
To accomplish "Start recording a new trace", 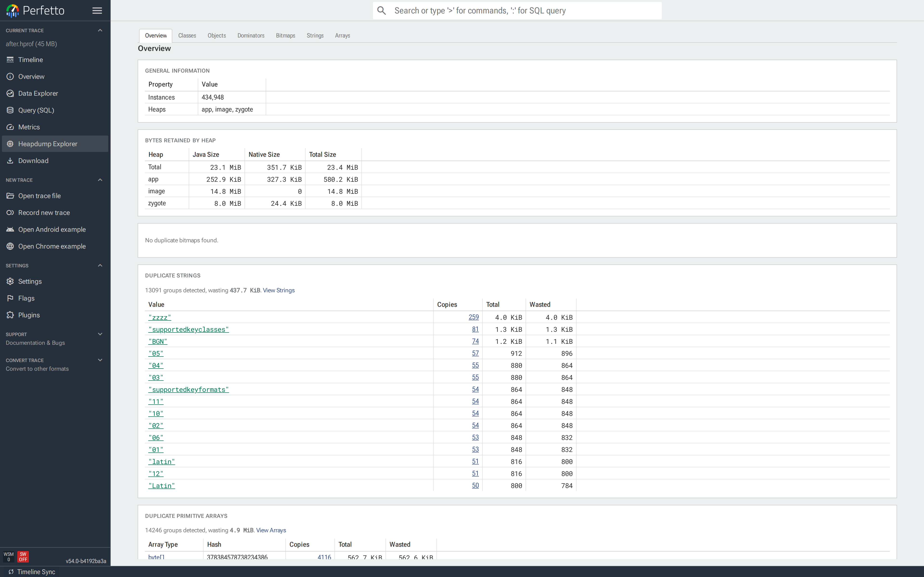I will click(x=44, y=213).
